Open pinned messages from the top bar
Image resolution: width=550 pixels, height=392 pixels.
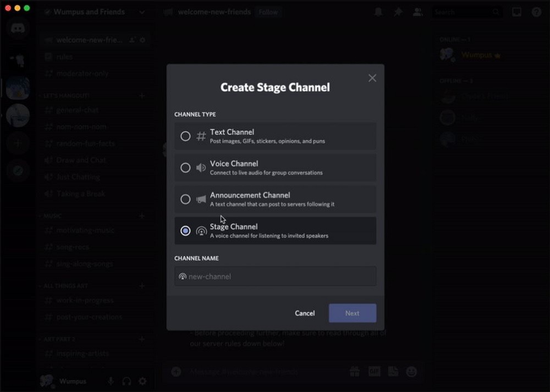[x=398, y=12]
